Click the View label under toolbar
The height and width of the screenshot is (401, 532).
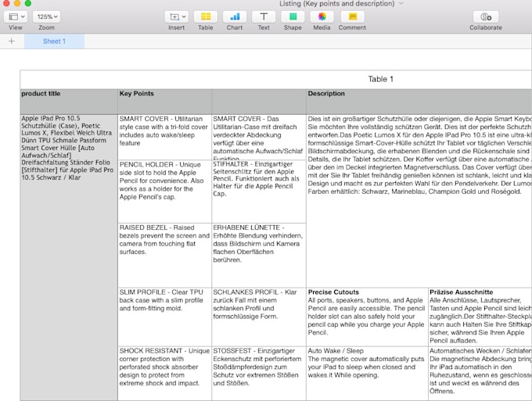16,28
